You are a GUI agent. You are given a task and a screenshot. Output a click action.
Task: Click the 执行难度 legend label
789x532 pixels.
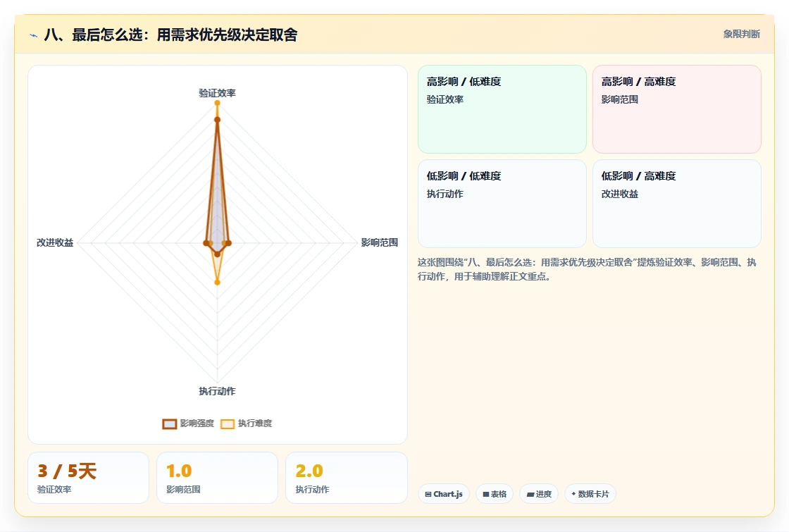(x=255, y=423)
